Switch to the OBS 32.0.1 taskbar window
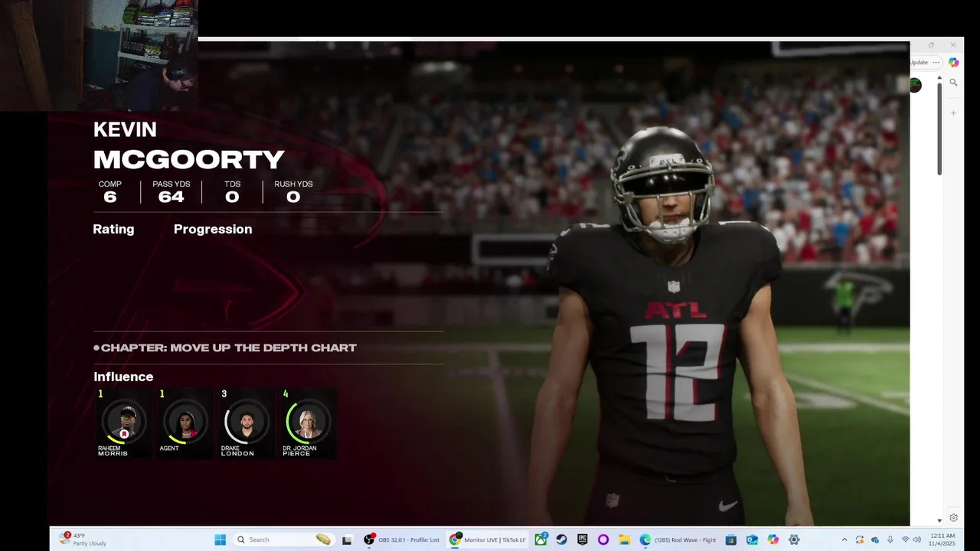The height and width of the screenshot is (551, 980). click(402, 540)
